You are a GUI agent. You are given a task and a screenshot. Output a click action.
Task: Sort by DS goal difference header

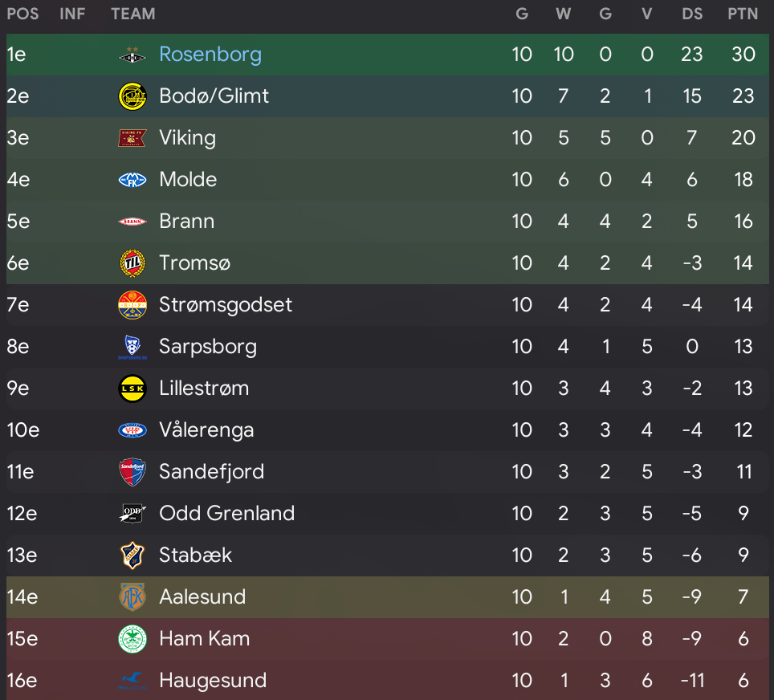(x=692, y=14)
